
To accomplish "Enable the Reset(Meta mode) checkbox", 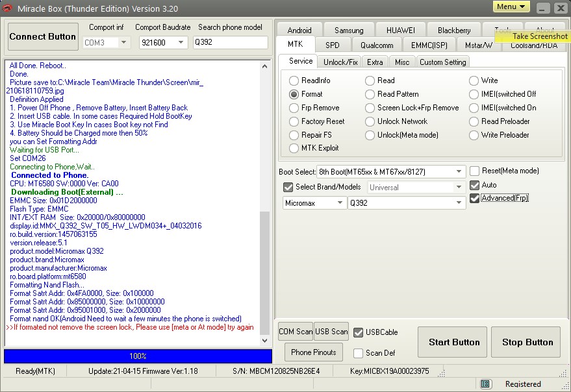I will pyautogui.click(x=474, y=171).
